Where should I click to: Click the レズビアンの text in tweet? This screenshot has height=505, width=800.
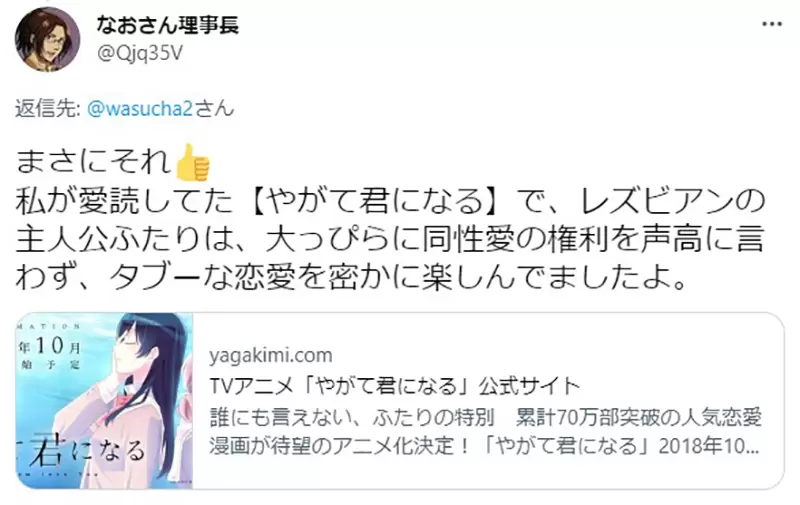(672, 201)
